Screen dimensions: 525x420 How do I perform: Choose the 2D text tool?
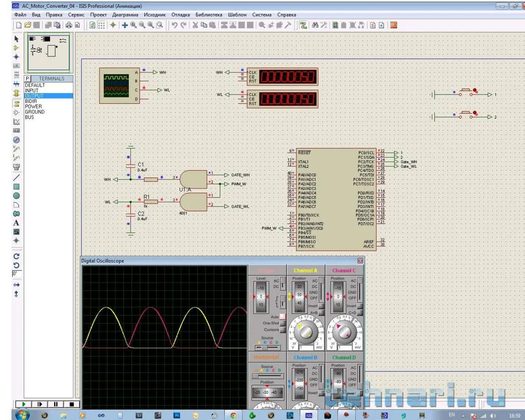pos(16,223)
